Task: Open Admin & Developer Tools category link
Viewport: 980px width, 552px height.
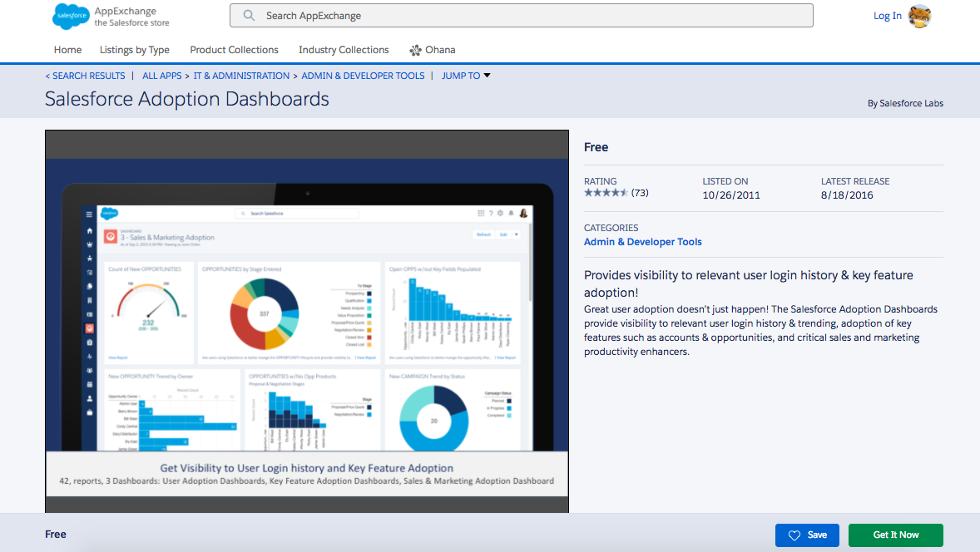Action: tap(642, 242)
